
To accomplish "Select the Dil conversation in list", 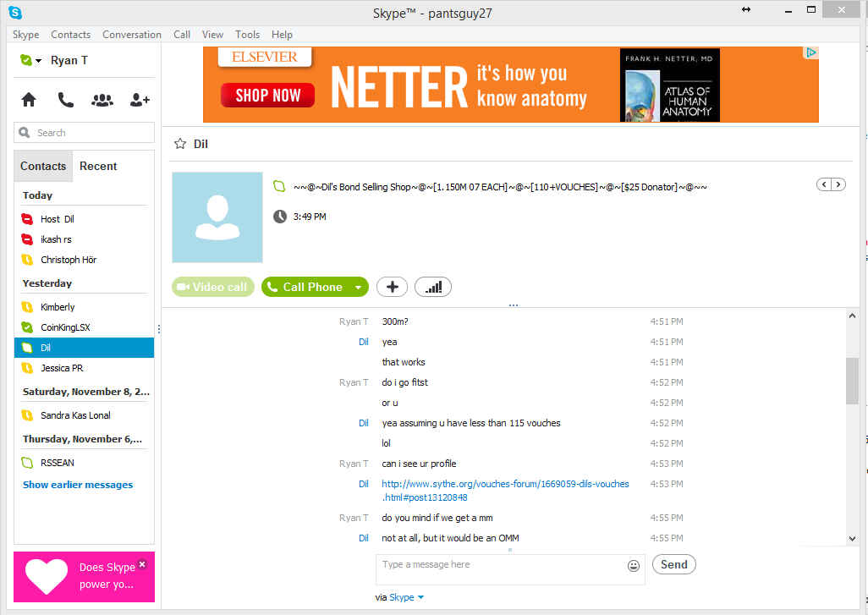I will coord(84,348).
